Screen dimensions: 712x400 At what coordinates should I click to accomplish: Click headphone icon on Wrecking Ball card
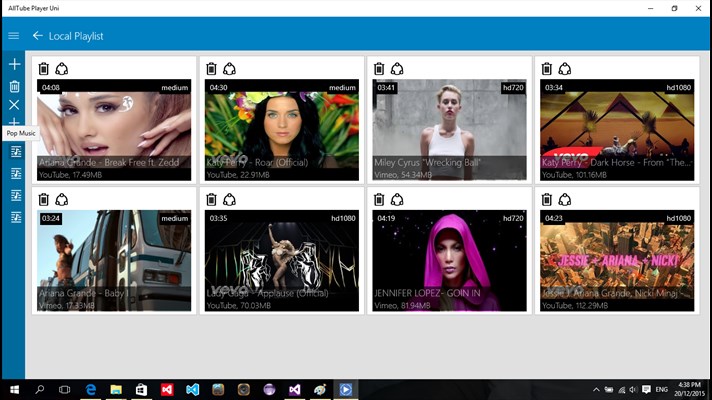point(397,69)
